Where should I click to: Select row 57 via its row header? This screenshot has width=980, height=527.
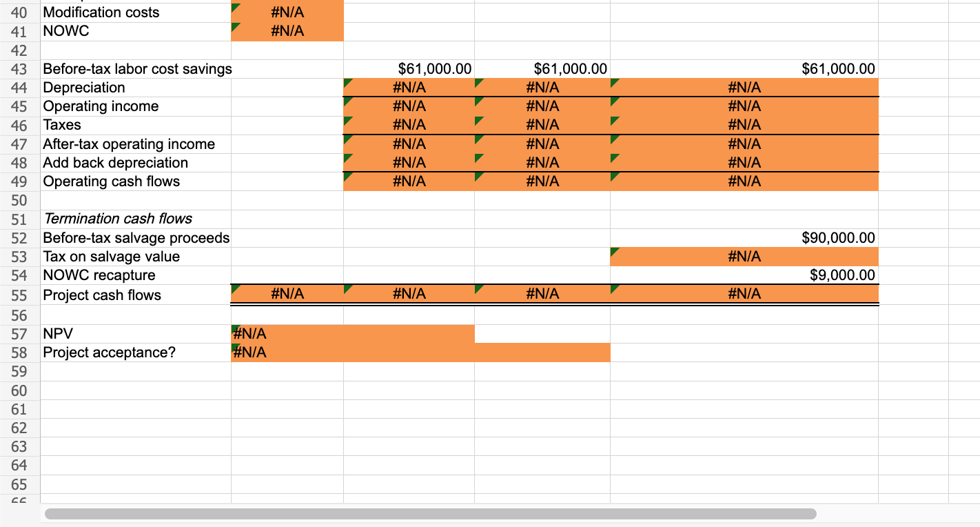coord(19,334)
